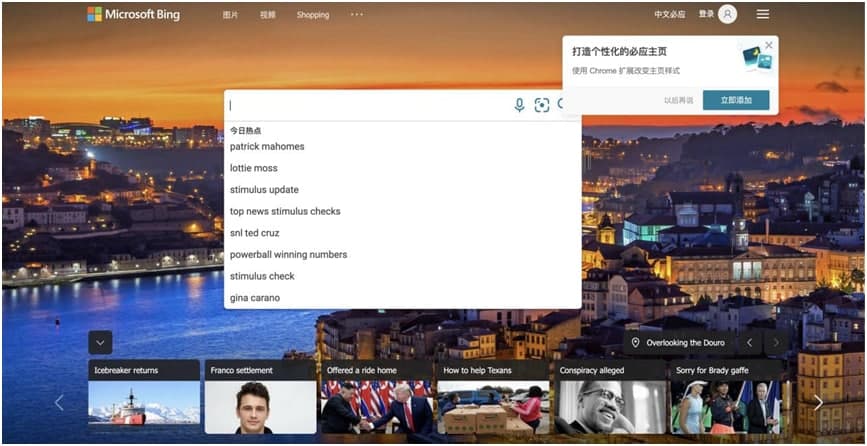The height and width of the screenshot is (446, 867).
Task: Click the Microsoft Bing logo
Action: point(133,14)
